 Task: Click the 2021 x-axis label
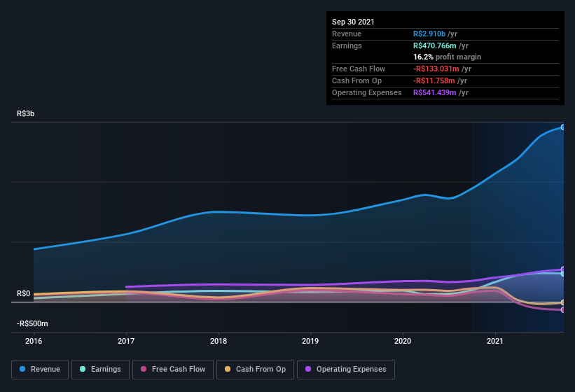pyautogui.click(x=495, y=341)
